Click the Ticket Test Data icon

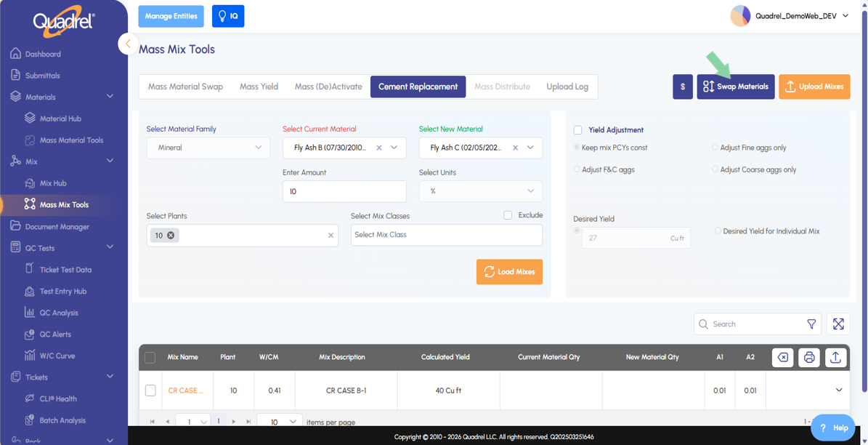pyautogui.click(x=30, y=269)
